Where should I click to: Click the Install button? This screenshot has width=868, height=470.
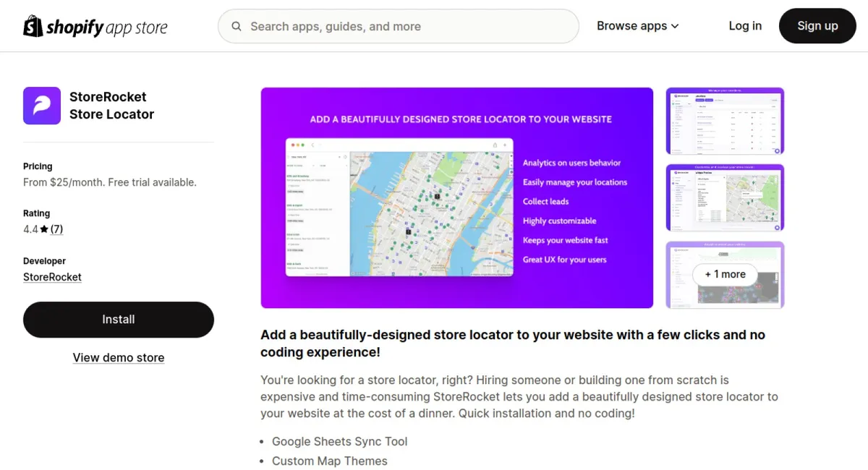[x=119, y=320]
